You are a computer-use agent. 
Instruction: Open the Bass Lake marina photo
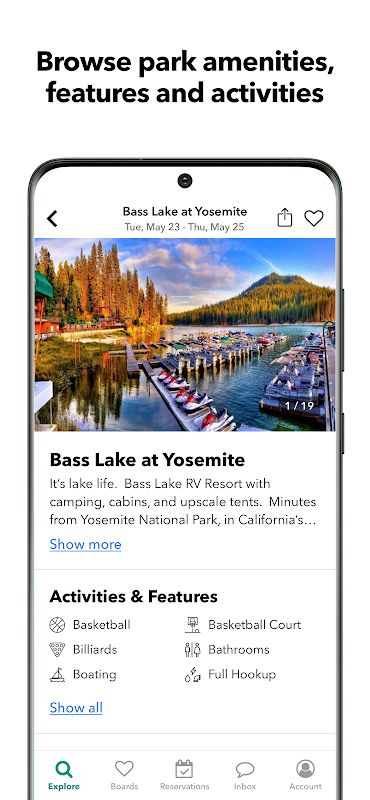[x=185, y=335]
